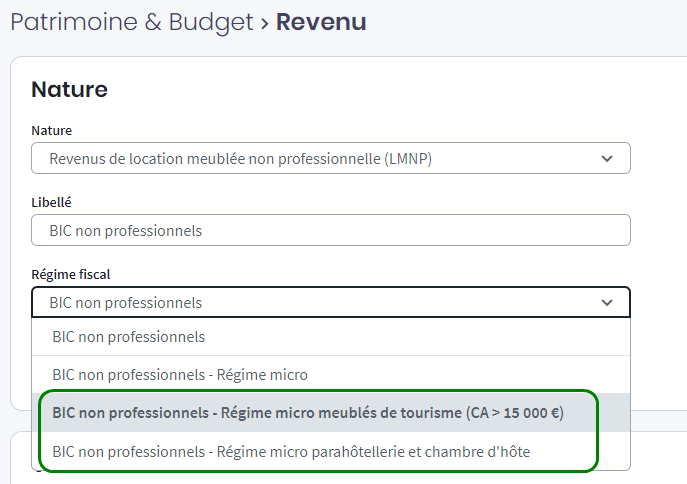Screen dimensions: 687x484
Task: Click the Régime fiscal combo box
Action: coord(330,302)
